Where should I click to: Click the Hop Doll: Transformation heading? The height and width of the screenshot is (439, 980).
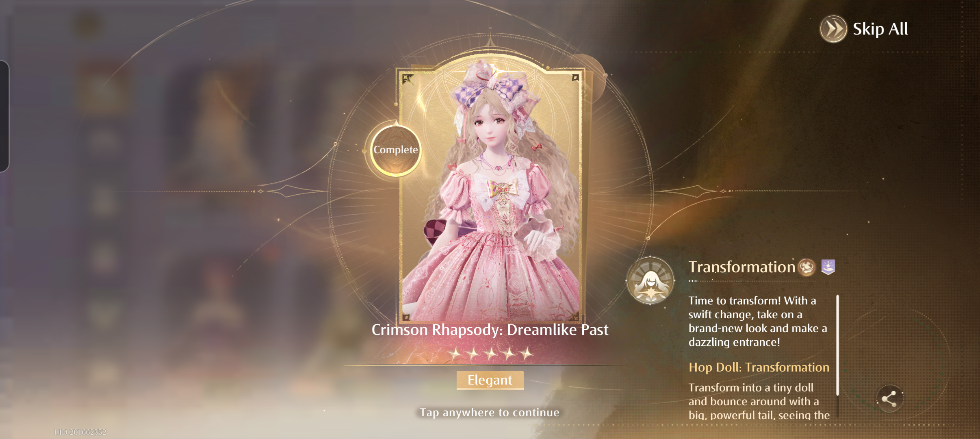759,367
